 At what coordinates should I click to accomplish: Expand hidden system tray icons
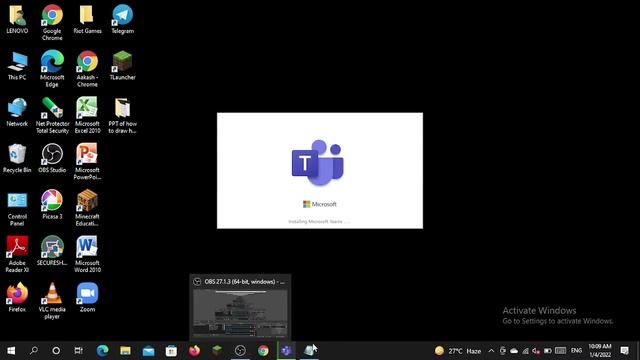491,351
